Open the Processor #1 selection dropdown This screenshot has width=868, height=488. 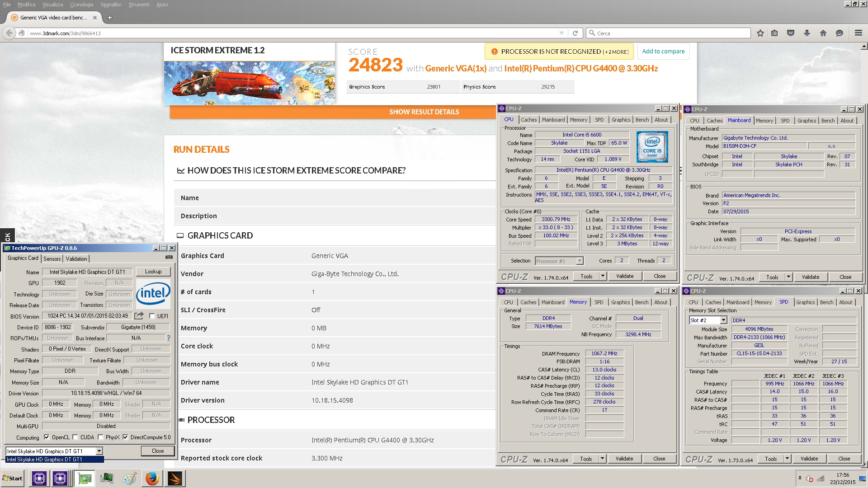pos(580,261)
